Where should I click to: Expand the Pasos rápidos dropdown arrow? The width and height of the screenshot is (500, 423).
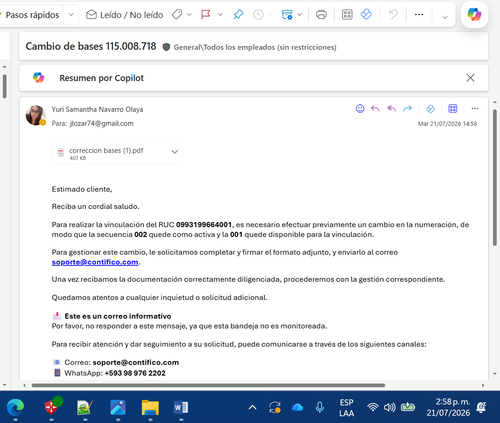click(71, 15)
